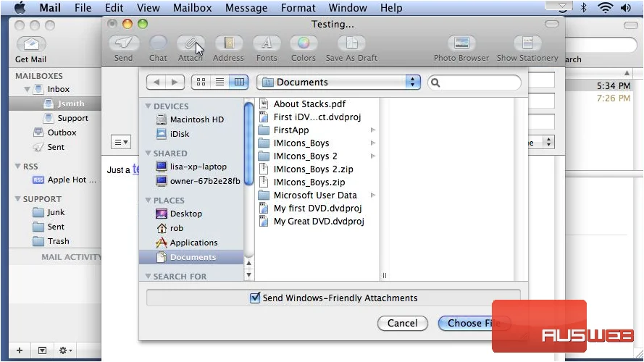The height and width of the screenshot is (362, 644).
Task: Switch to icon view in file dialog
Action: coord(201,82)
